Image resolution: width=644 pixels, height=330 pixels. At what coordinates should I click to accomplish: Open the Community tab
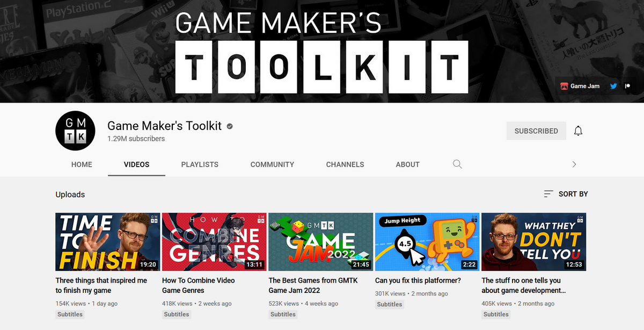(272, 164)
